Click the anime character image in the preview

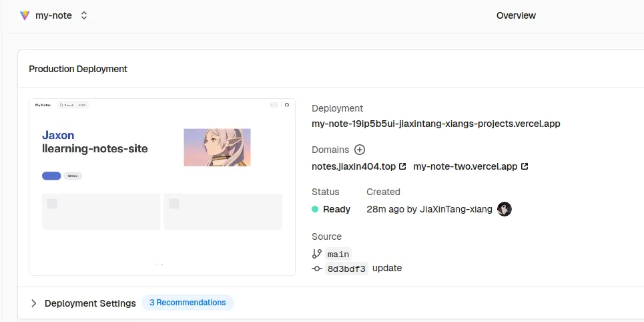coord(218,147)
